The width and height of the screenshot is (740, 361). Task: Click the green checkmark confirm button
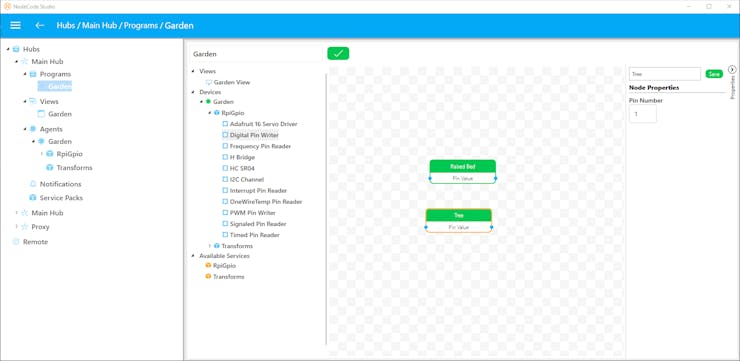(338, 53)
